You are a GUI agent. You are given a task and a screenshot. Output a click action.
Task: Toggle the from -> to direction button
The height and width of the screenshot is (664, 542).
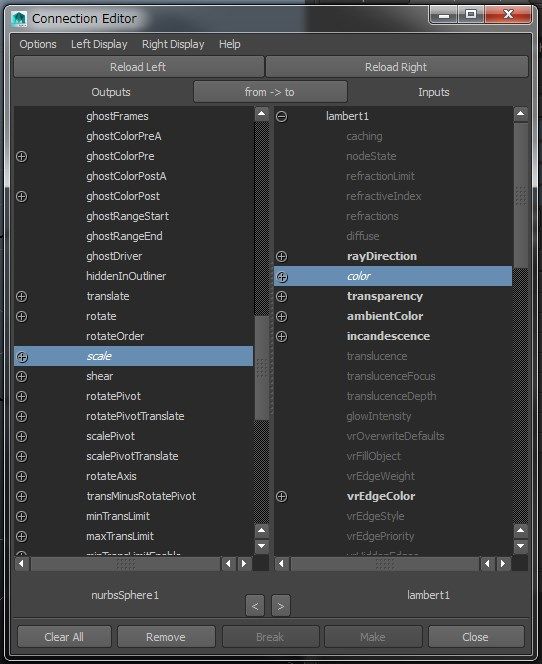point(270,92)
